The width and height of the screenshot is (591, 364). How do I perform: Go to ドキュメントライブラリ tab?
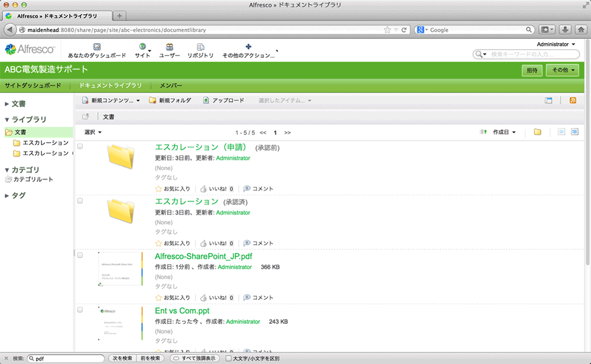(111, 86)
